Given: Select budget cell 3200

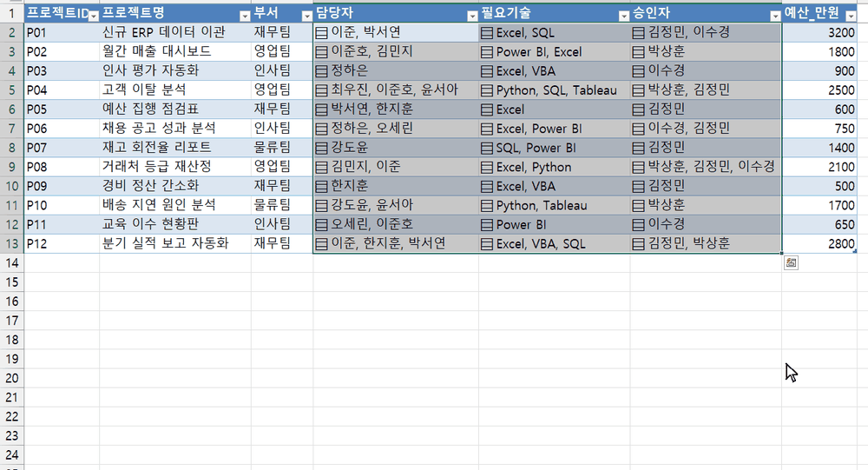Looking at the screenshot, I should [819, 33].
